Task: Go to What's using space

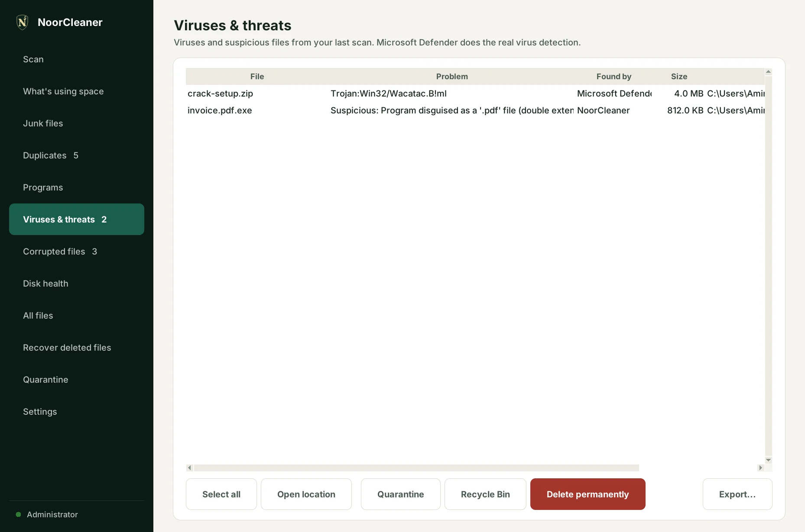Action: 77,91
